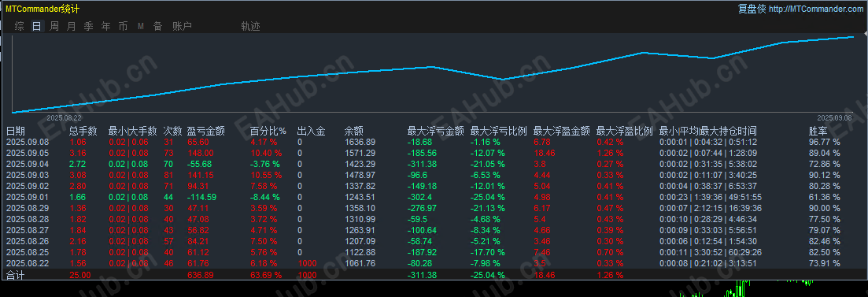Click the percentage 10.55 % cell
868x297 pixels.
[x=266, y=175]
